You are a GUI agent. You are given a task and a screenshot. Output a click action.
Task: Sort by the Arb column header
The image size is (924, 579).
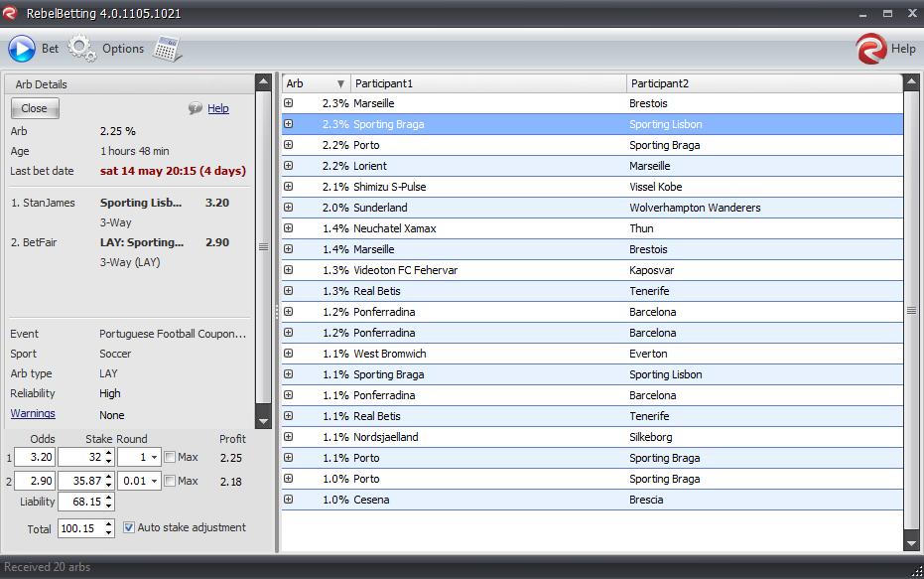pos(317,83)
